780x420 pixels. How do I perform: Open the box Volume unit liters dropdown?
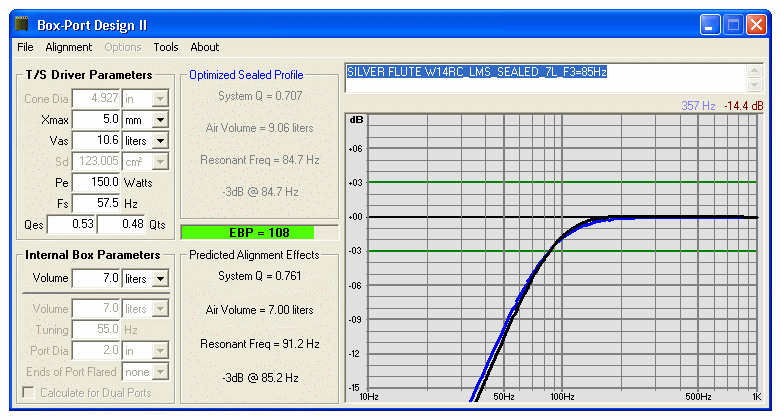tap(160, 279)
